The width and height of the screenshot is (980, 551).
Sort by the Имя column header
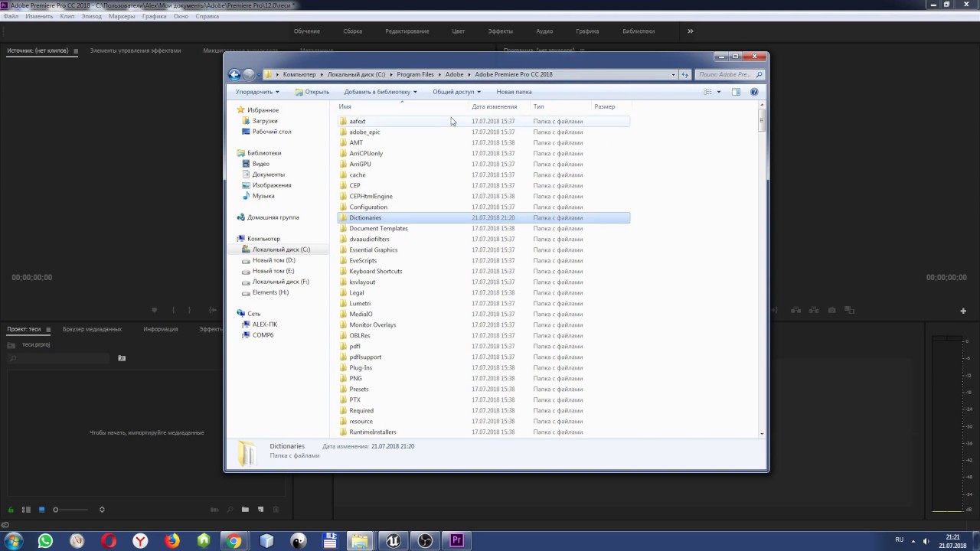coord(402,106)
